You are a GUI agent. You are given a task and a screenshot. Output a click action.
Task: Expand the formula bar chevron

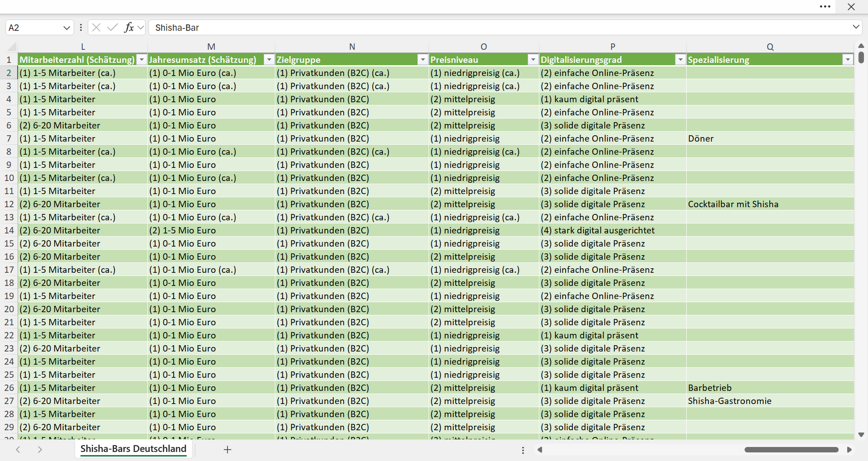click(856, 27)
